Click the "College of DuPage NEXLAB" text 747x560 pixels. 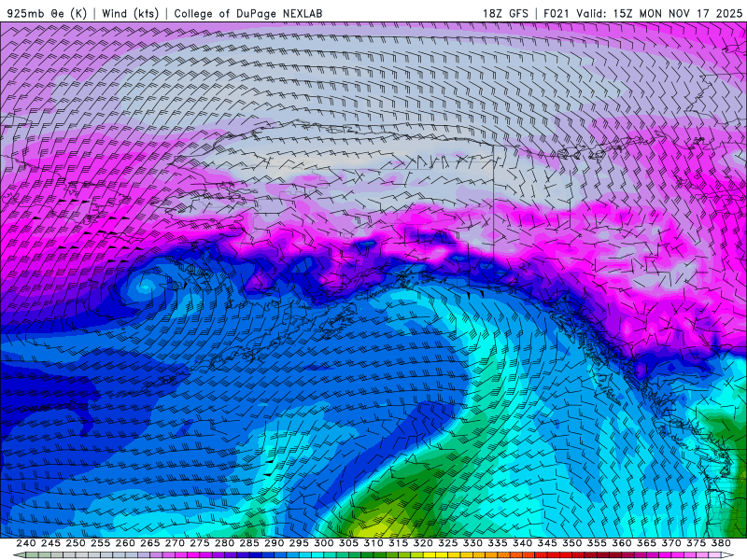tap(248, 13)
